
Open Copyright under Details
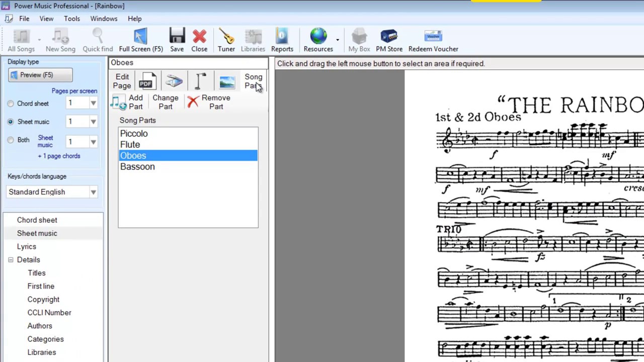[43, 300]
